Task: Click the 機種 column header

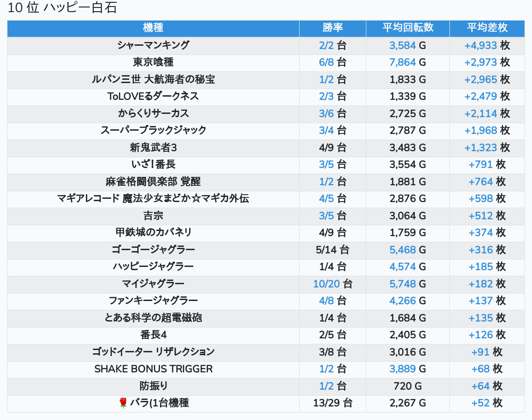Action: pos(153,28)
